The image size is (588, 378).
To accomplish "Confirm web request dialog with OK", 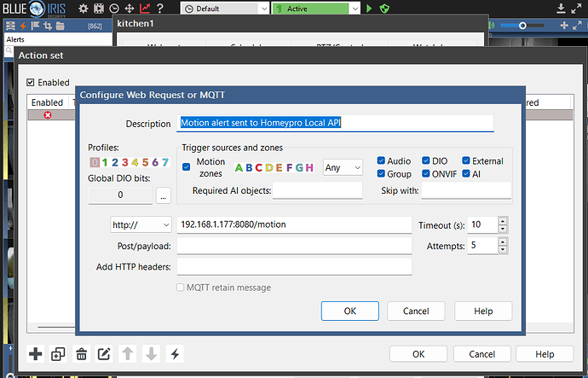I will click(350, 311).
